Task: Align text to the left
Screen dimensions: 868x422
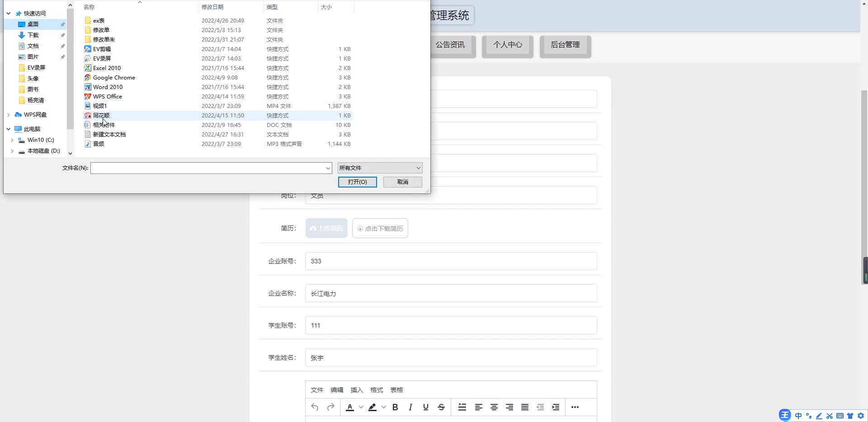Action: tap(478, 407)
